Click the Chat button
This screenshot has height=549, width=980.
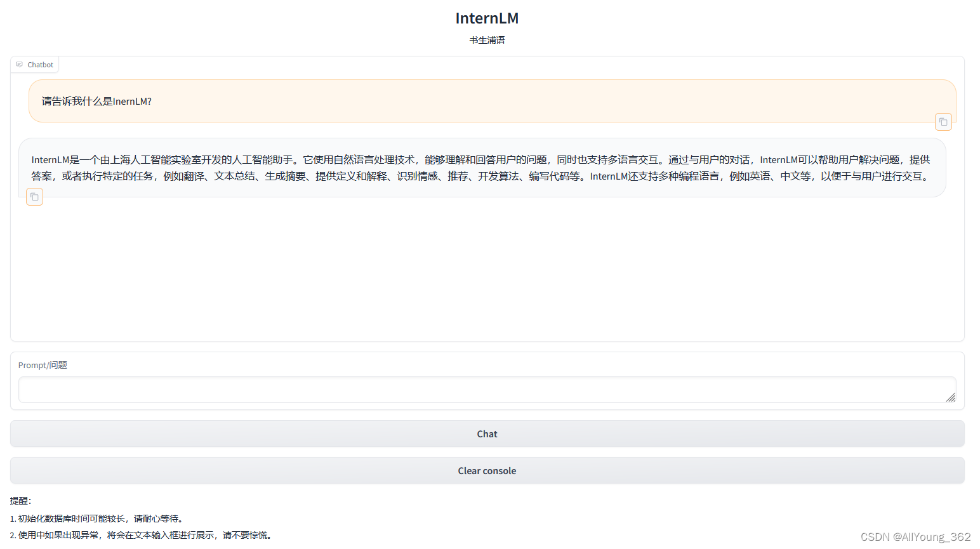pyautogui.click(x=487, y=434)
